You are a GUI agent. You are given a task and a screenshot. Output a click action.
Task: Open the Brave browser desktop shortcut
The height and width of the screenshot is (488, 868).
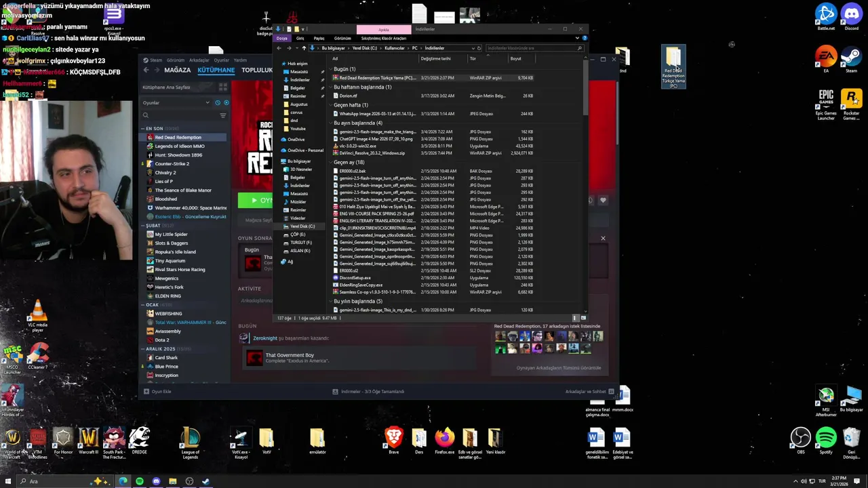pyautogui.click(x=393, y=440)
